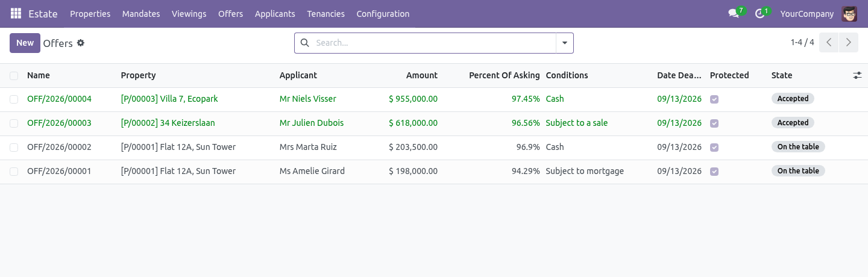Open the Offers gear actions menu
Screen dimensions: 868x277
(81, 43)
